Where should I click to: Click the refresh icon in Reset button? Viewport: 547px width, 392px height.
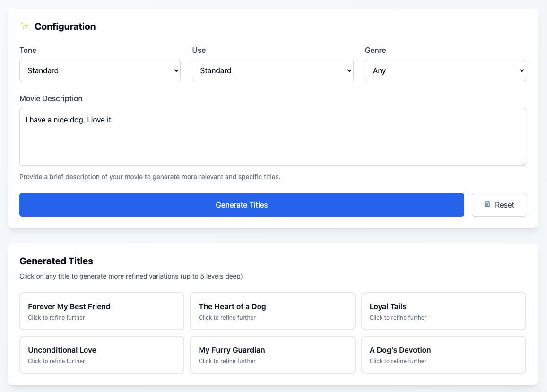487,205
